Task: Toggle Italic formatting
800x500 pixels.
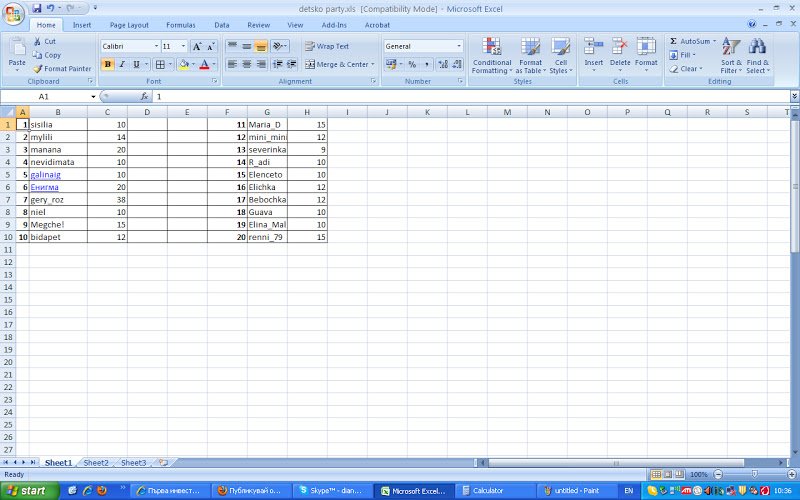Action: pos(122,64)
